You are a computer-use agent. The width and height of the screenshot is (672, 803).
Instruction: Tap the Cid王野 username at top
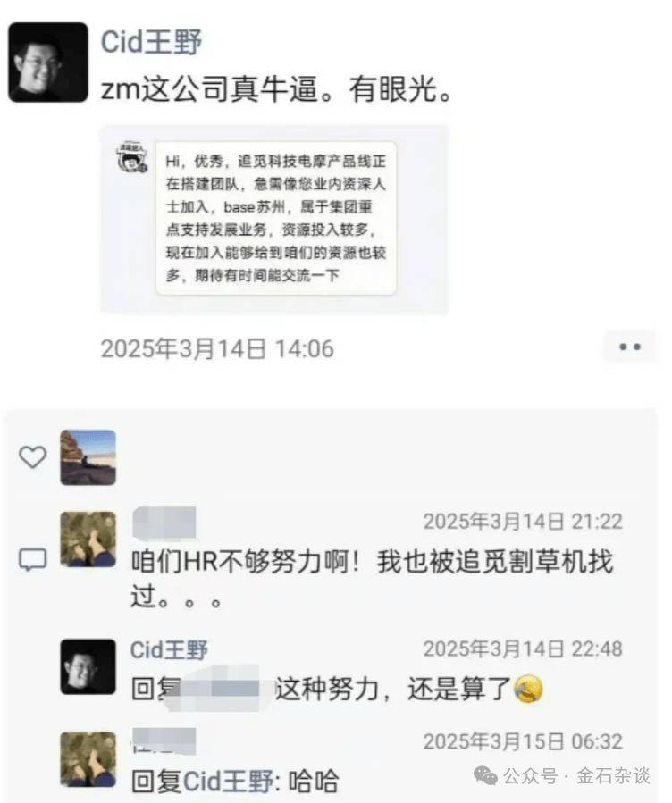[x=151, y=42]
